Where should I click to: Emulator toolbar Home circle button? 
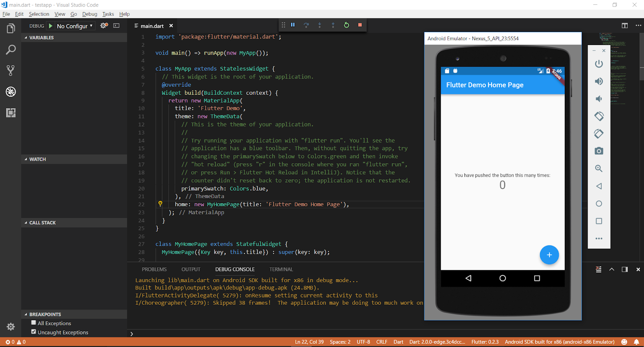tap(599, 204)
